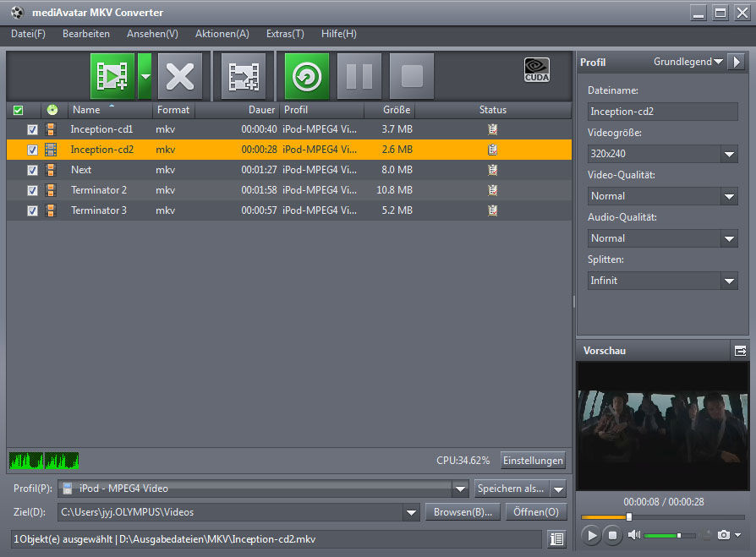
Task: Mute the preview with the speaker icon
Action: [633, 535]
